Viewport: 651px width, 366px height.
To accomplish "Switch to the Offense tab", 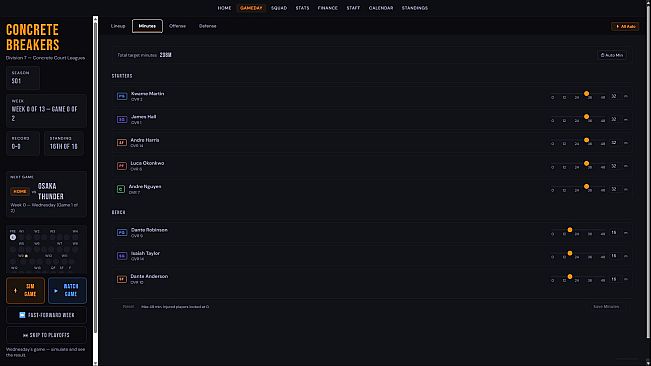I will pyautogui.click(x=177, y=26).
